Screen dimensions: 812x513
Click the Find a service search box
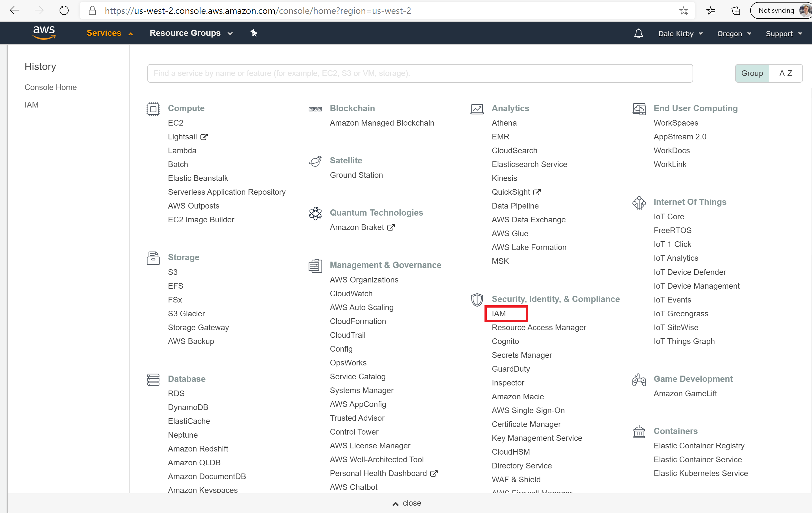pyautogui.click(x=420, y=73)
